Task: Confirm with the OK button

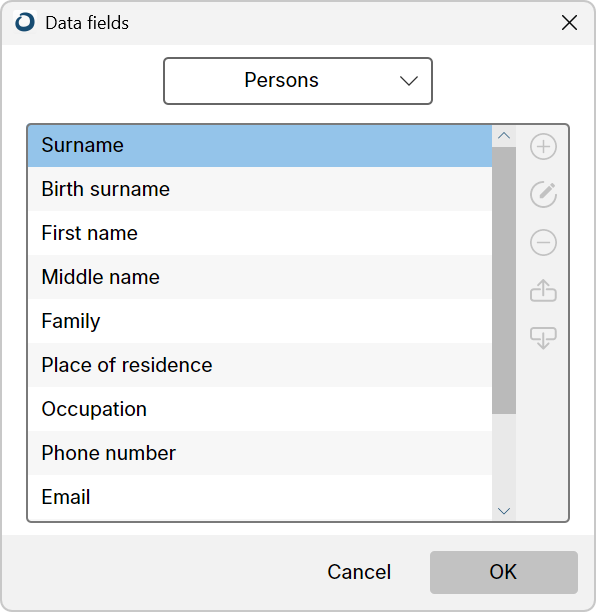Action: 503,572
